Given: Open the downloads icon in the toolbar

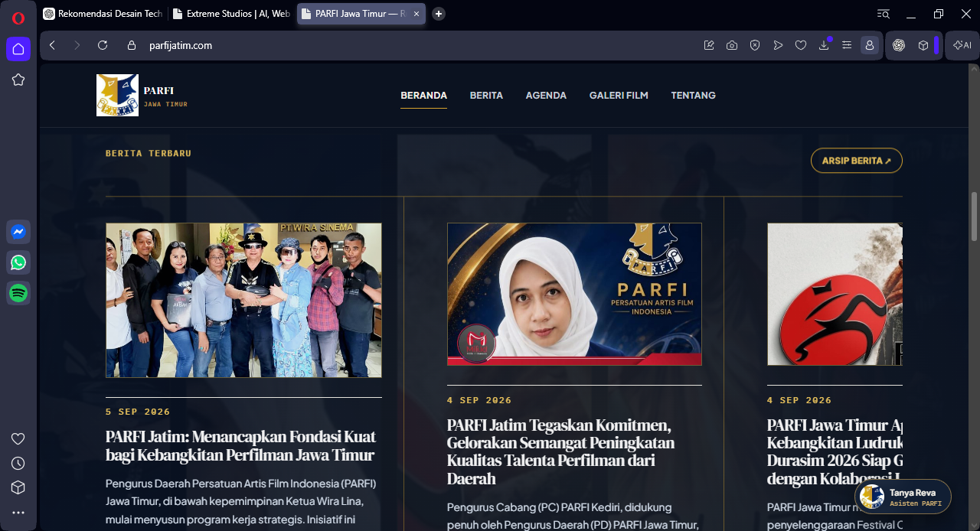Looking at the screenshot, I should point(824,45).
